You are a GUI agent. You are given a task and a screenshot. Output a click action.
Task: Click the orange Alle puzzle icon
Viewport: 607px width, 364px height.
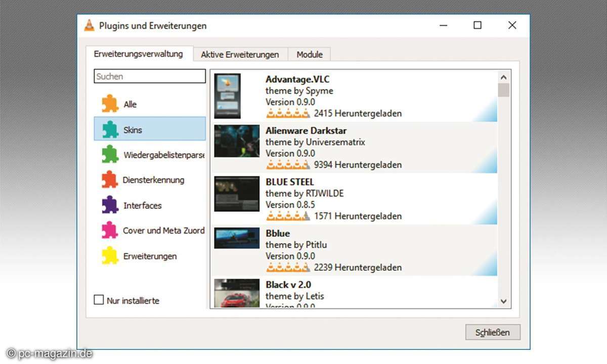110,104
